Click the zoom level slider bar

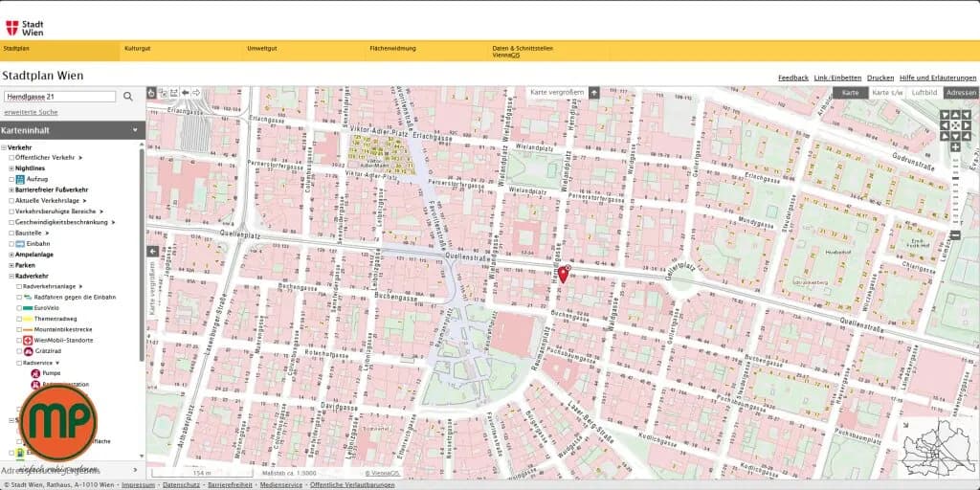click(x=955, y=191)
